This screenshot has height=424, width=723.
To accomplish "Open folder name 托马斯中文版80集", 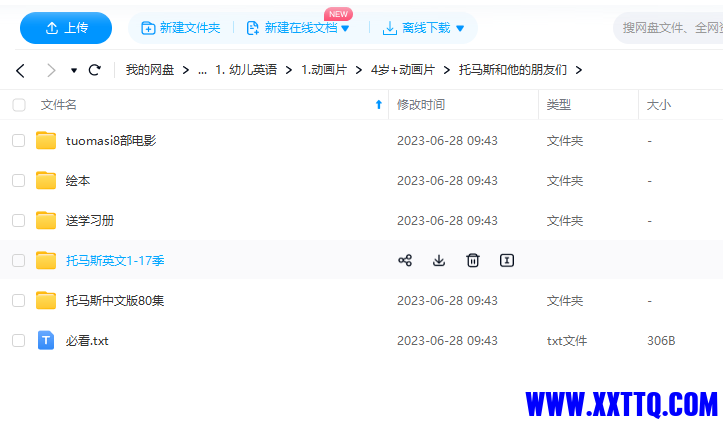I will 115,301.
